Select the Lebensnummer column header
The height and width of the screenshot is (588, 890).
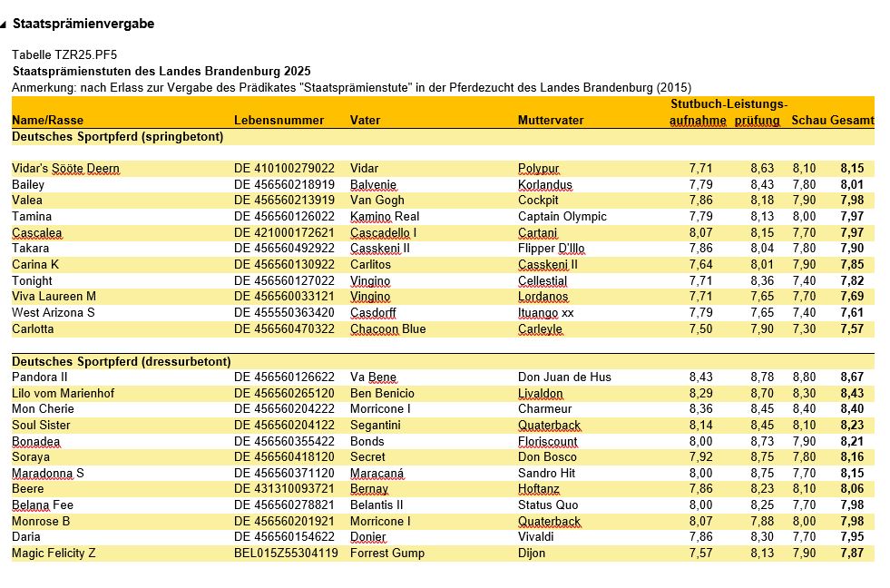279,121
